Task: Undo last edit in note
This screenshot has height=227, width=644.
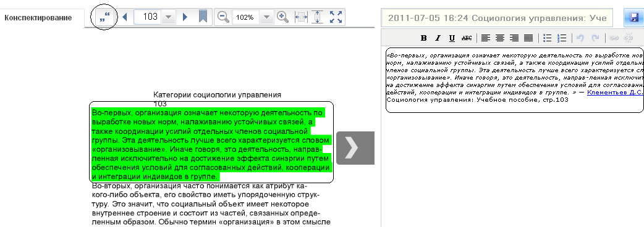Action: pyautogui.click(x=580, y=38)
